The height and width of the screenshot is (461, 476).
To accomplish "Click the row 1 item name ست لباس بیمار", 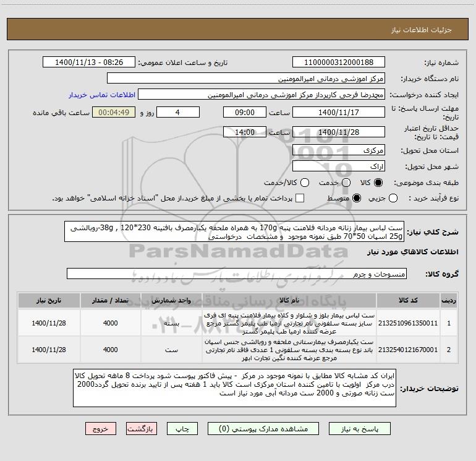I will coord(289,323).
